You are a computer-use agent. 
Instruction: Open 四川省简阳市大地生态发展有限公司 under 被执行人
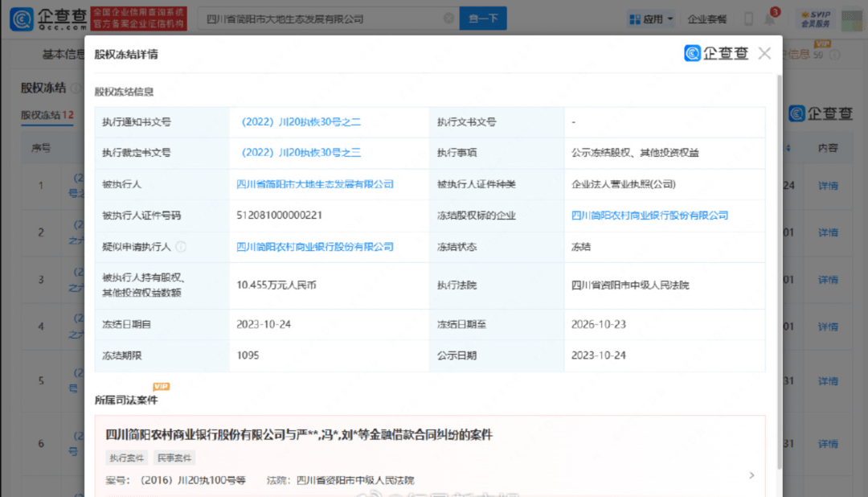point(315,184)
